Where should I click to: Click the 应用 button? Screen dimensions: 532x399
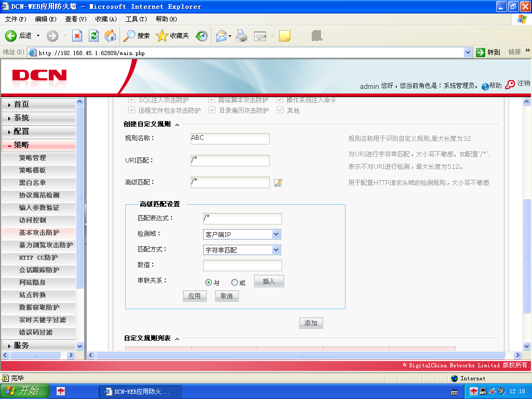[x=194, y=296]
